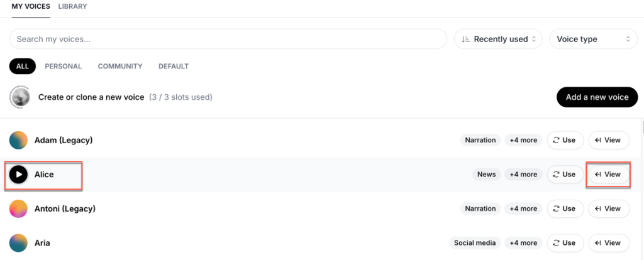Click the Search my voices field
The height and width of the screenshot is (260, 644).
228,39
